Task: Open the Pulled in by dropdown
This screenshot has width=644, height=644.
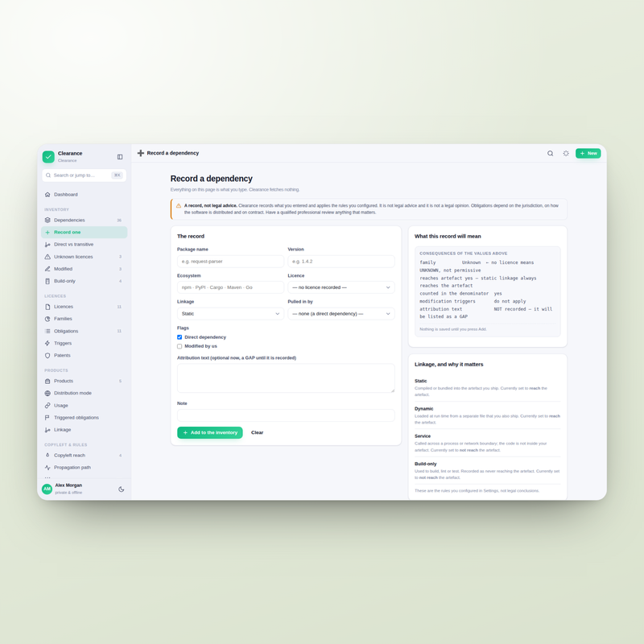Action: pyautogui.click(x=341, y=314)
